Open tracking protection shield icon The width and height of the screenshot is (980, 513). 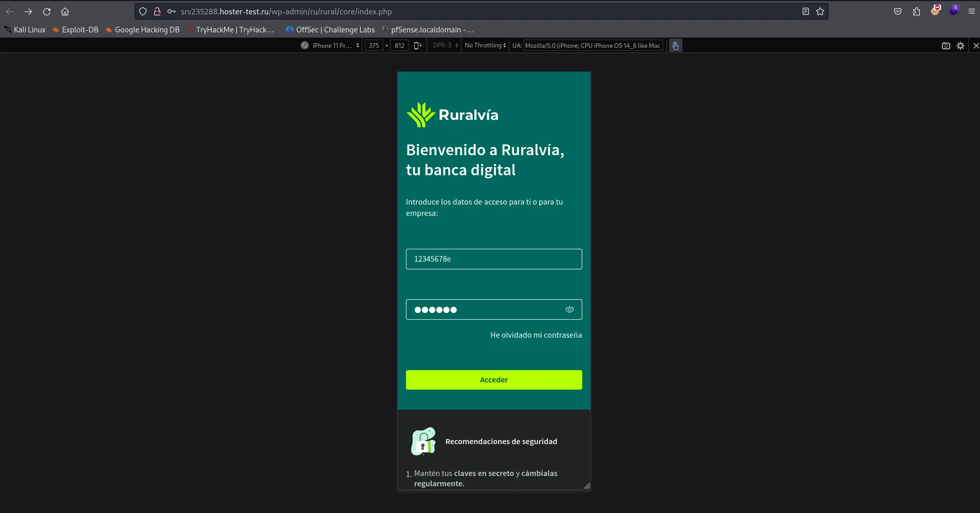pos(143,11)
